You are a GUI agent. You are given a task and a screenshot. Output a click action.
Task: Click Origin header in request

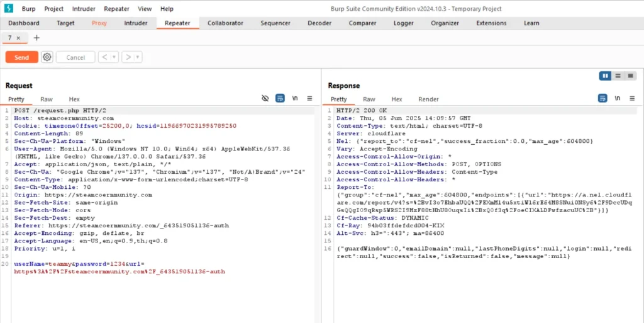tap(84, 195)
